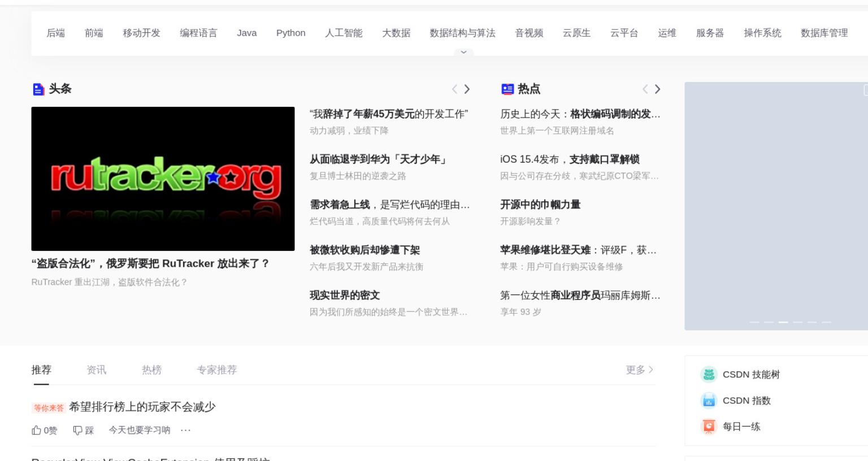Open author 今天也要学习呐 profile
Image resolution: width=868 pixels, height=461 pixels.
pos(140,430)
